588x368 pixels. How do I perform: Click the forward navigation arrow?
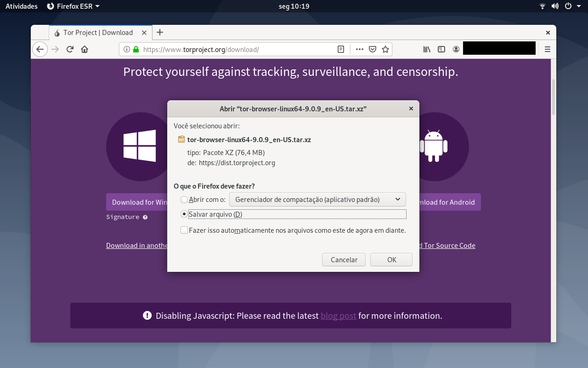coord(56,49)
